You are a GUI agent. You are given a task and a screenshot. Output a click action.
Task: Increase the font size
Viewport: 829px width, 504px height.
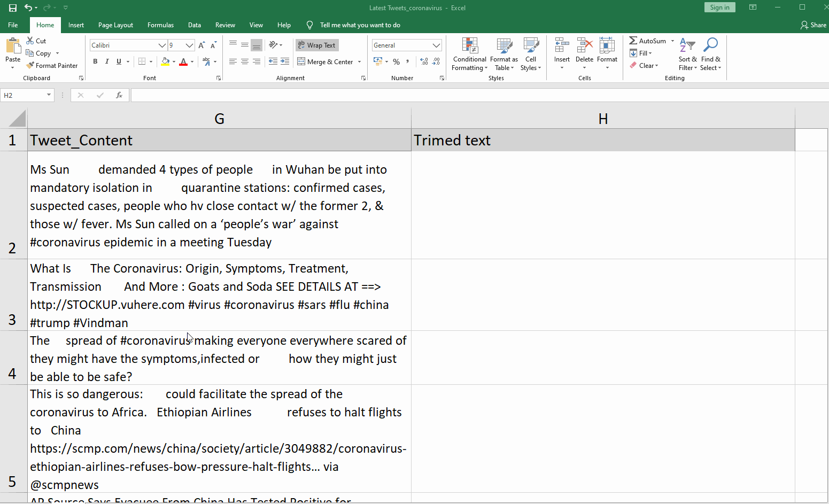[x=202, y=45]
